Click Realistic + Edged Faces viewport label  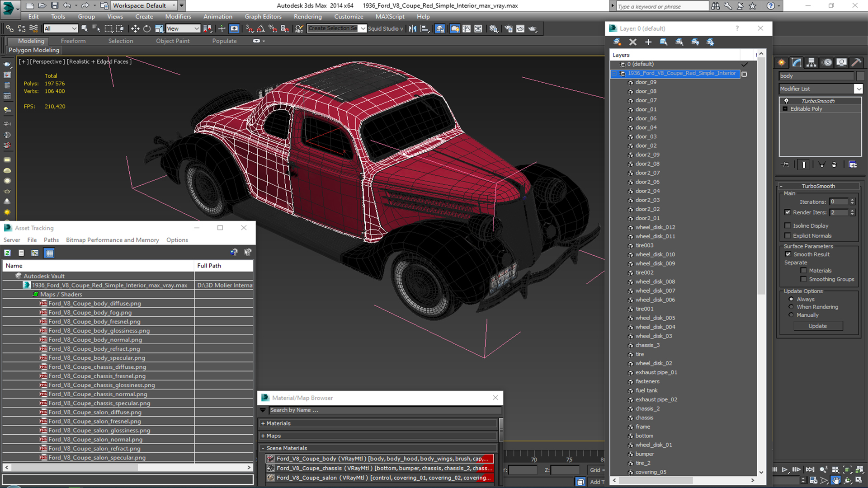click(99, 61)
